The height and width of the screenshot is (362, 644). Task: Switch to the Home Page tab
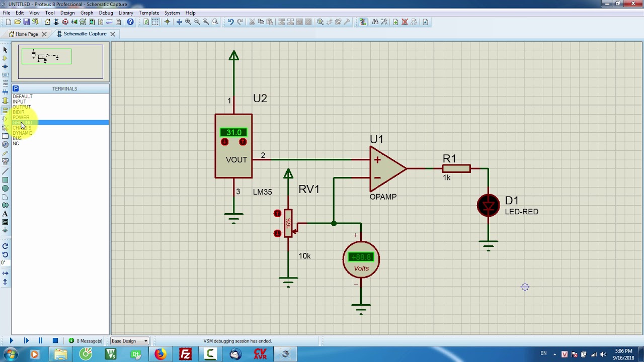(27, 34)
